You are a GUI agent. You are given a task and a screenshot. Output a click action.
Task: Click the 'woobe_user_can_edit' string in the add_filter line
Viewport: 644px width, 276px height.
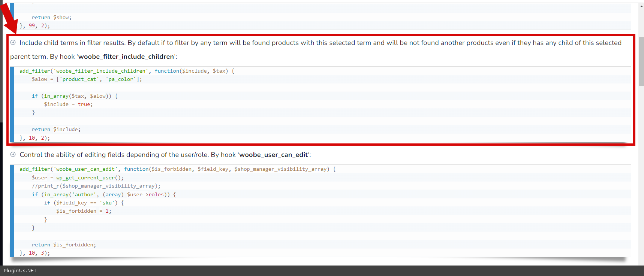click(x=85, y=169)
